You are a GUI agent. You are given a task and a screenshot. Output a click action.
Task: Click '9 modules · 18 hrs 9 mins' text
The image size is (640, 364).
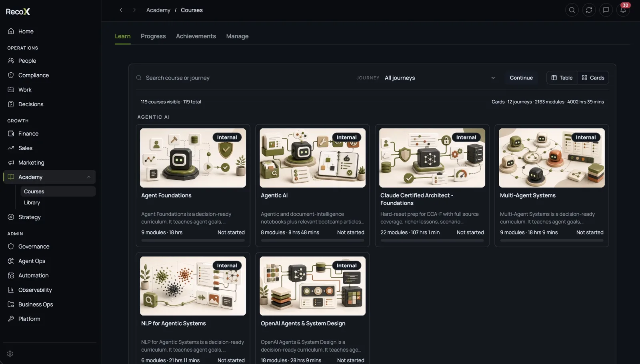coord(529,233)
